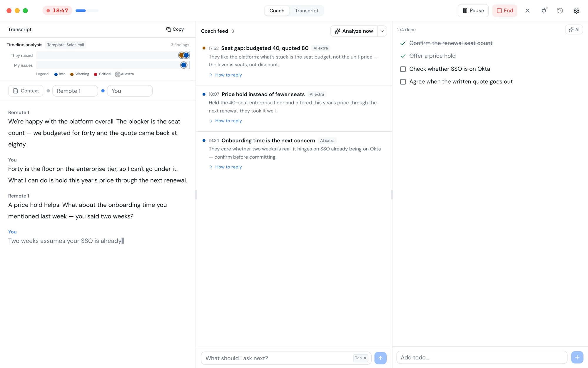Click the AI extra tag on Onboarding finding

pyautogui.click(x=327, y=140)
